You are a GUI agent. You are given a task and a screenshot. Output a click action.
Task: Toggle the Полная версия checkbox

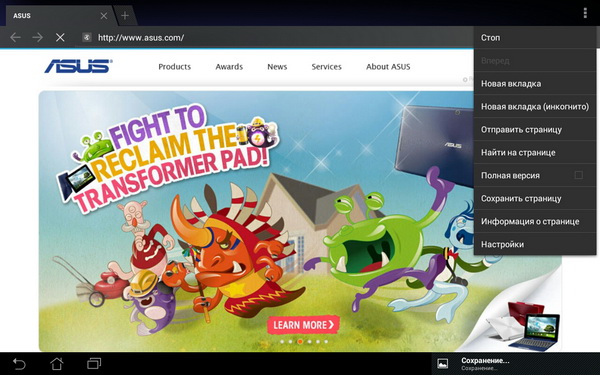tap(579, 175)
